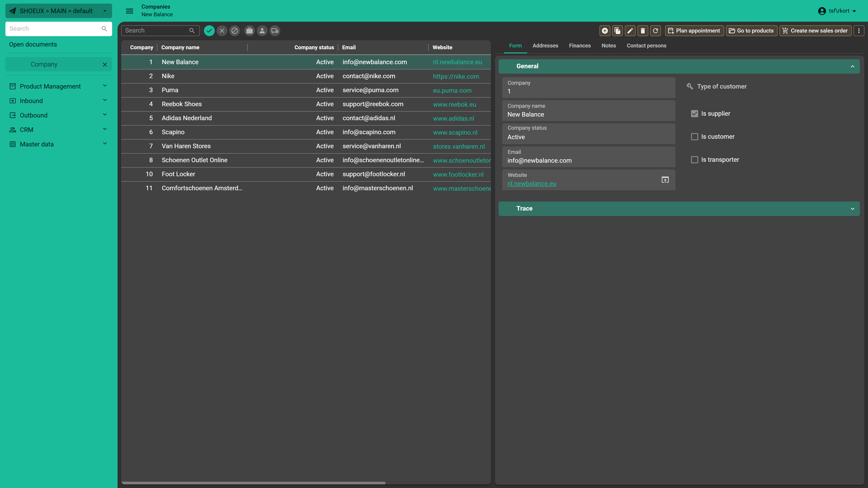Open the eu.puma.com website link
Viewport: 868px width, 488px height.
[452, 91]
